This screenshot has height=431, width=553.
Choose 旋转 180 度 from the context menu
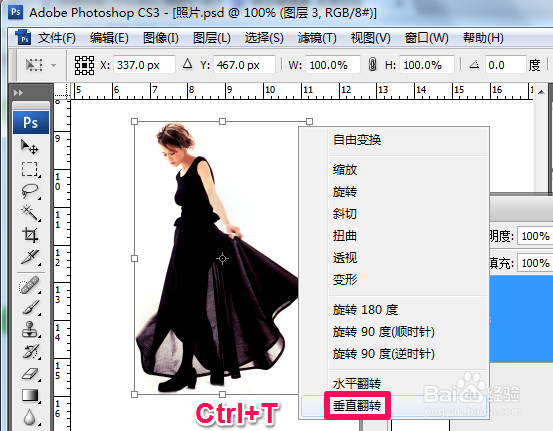point(394,310)
